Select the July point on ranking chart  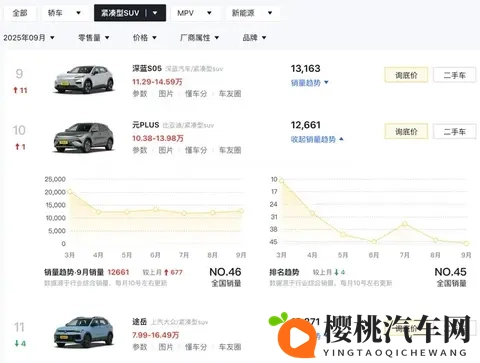[405, 224]
